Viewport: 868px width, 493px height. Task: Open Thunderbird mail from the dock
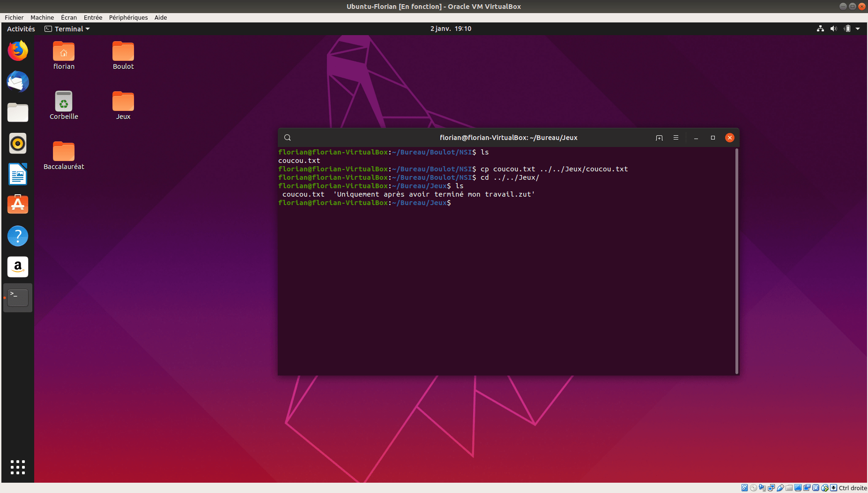pyautogui.click(x=18, y=82)
